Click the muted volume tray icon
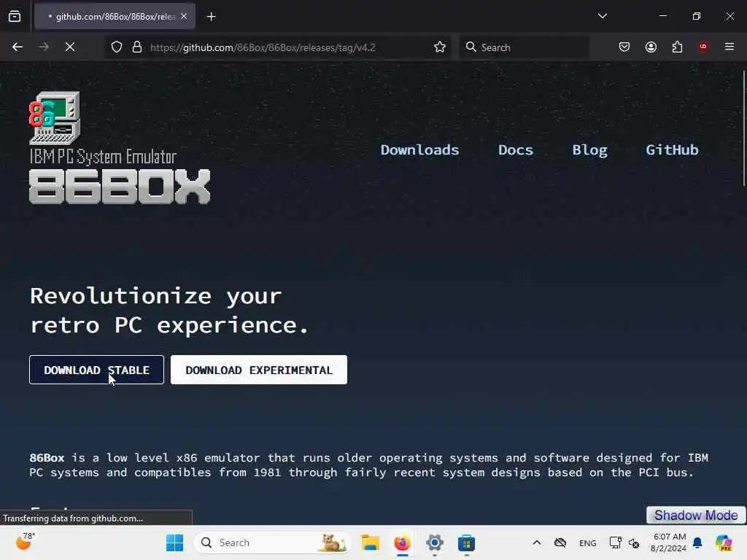 tap(634, 542)
